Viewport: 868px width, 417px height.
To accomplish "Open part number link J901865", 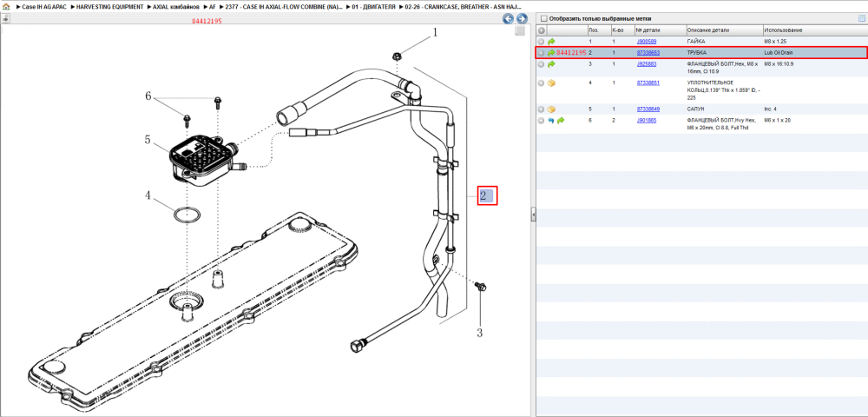I will pos(646,120).
